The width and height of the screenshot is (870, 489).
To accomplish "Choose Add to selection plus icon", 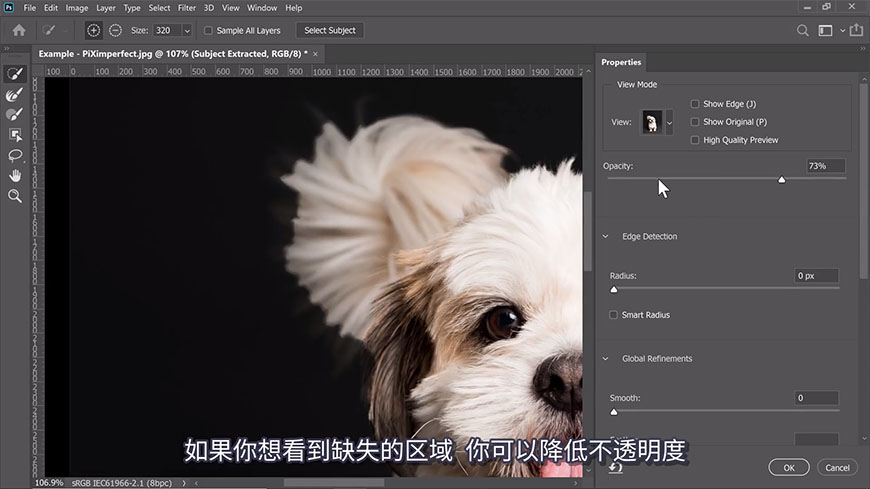I will [93, 31].
